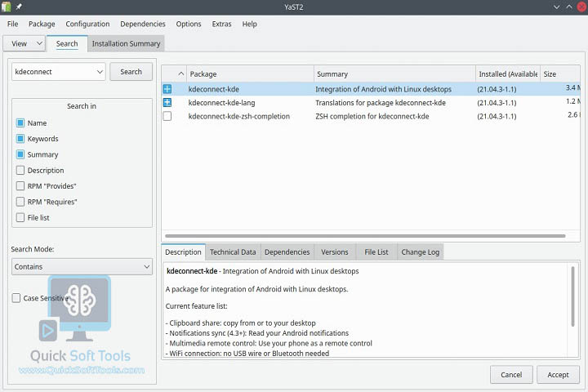Open the Package menu
The image size is (588, 392).
click(42, 24)
